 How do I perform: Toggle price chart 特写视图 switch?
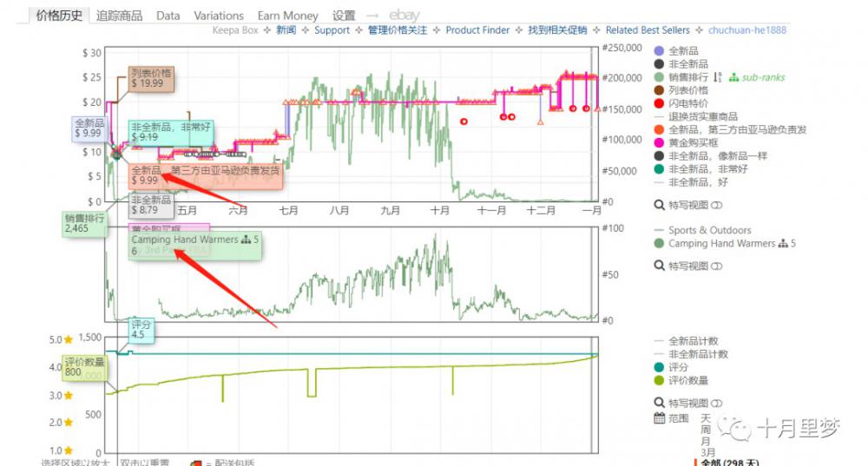(x=716, y=206)
